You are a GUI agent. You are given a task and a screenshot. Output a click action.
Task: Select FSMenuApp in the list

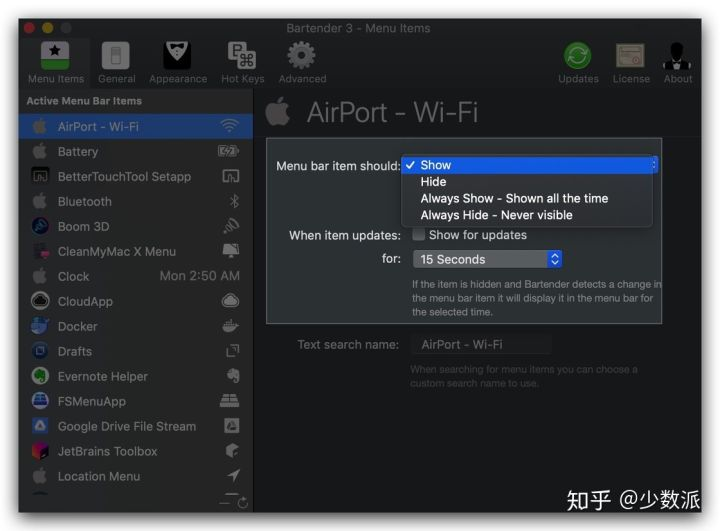coord(136,401)
